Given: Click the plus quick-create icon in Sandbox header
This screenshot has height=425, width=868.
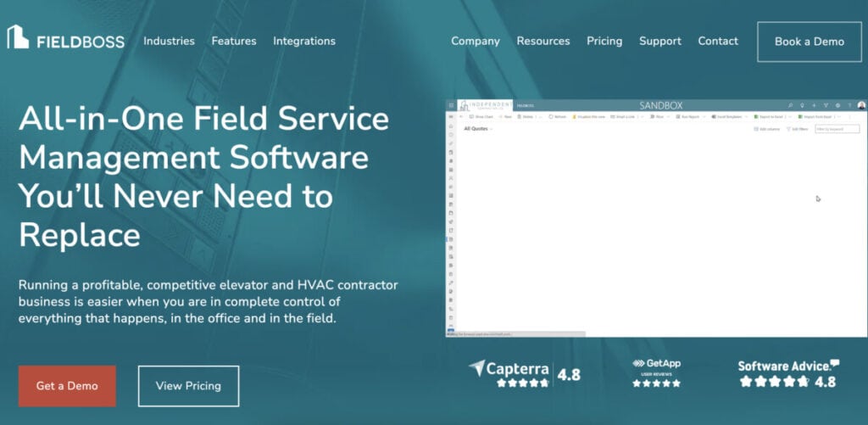Looking at the screenshot, I should point(814,105).
